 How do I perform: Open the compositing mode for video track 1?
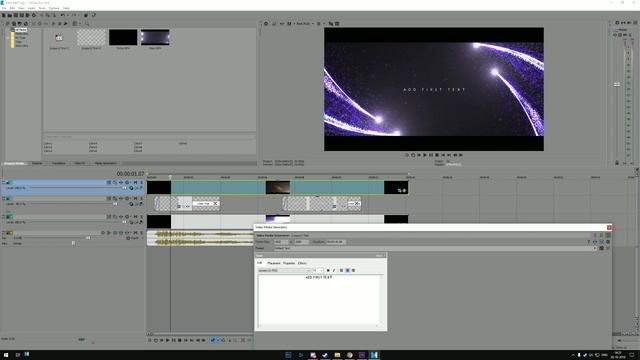pyautogui.click(x=131, y=188)
